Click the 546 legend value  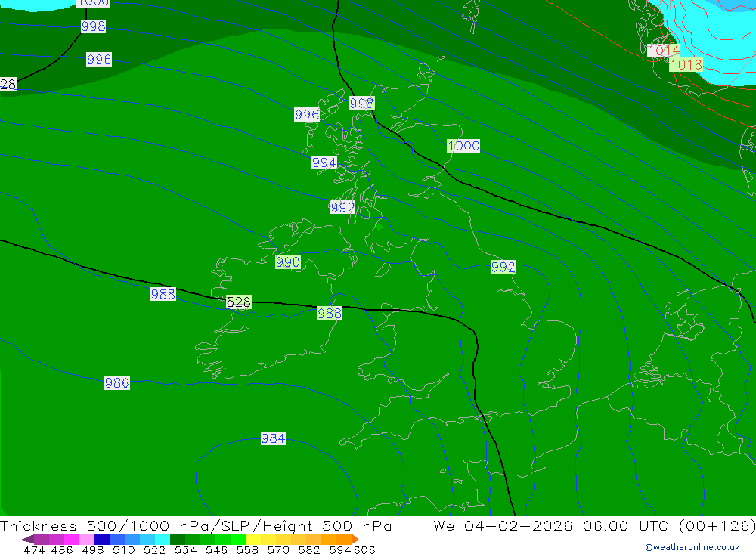(216, 549)
